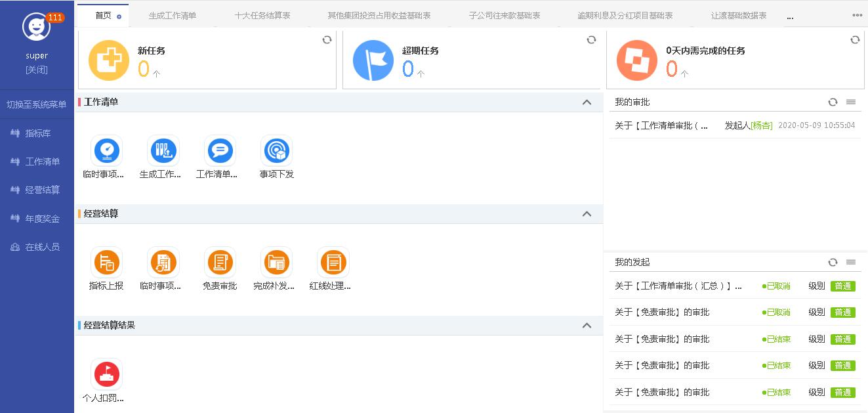The width and height of the screenshot is (868, 413).
Task: Open the 红线处理 icon
Action: (x=333, y=263)
